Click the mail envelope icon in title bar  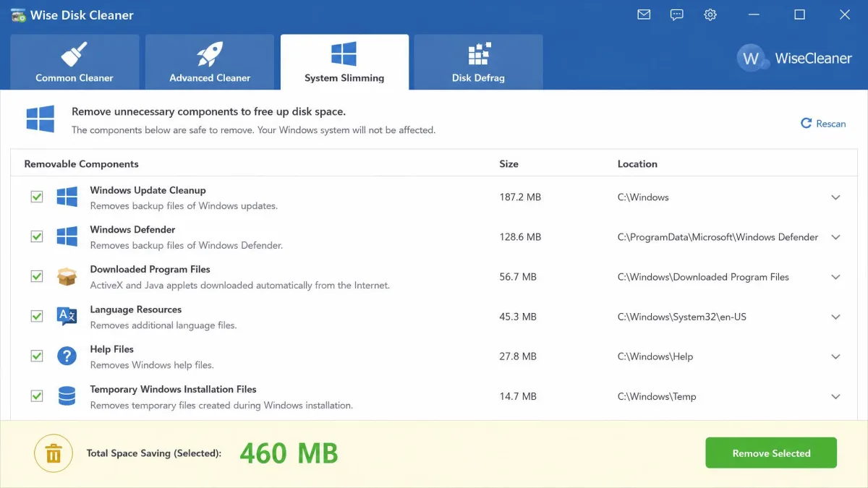point(644,14)
